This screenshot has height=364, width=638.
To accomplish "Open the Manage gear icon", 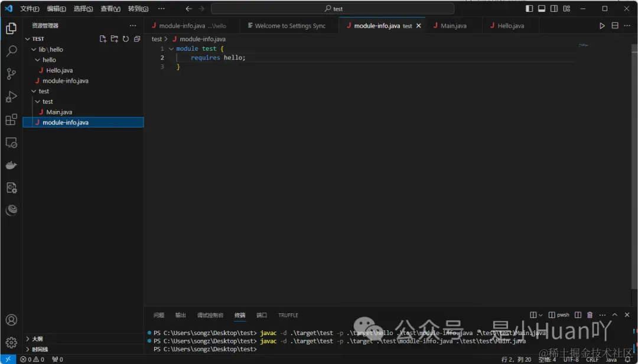I will pos(11,343).
